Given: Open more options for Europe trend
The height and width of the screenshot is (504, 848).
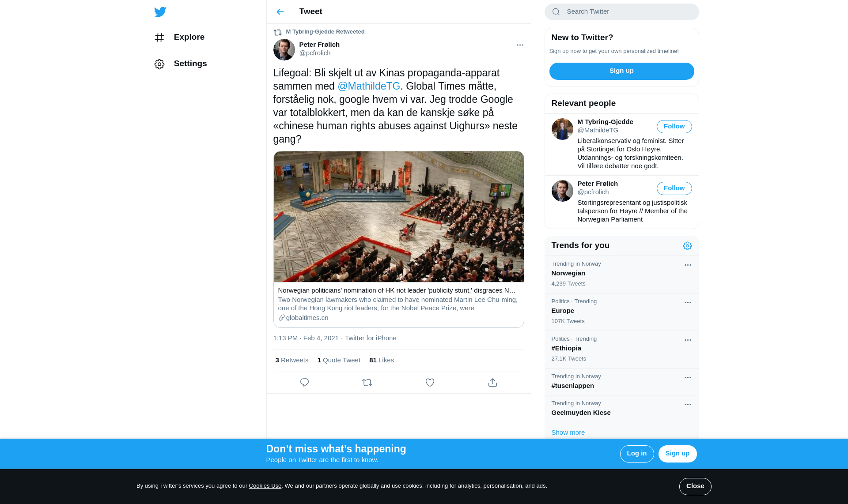Looking at the screenshot, I should pyautogui.click(x=688, y=303).
